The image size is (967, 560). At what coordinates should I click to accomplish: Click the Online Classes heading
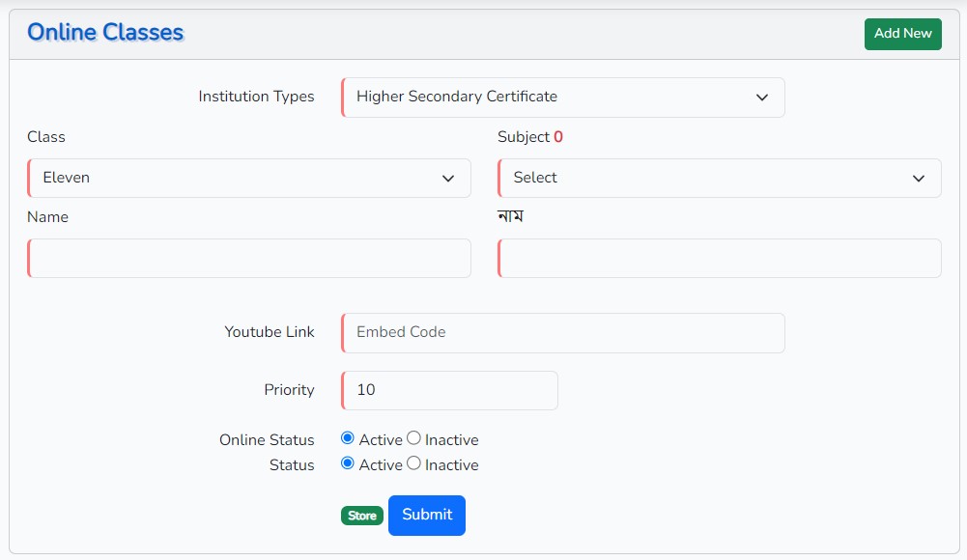point(105,33)
